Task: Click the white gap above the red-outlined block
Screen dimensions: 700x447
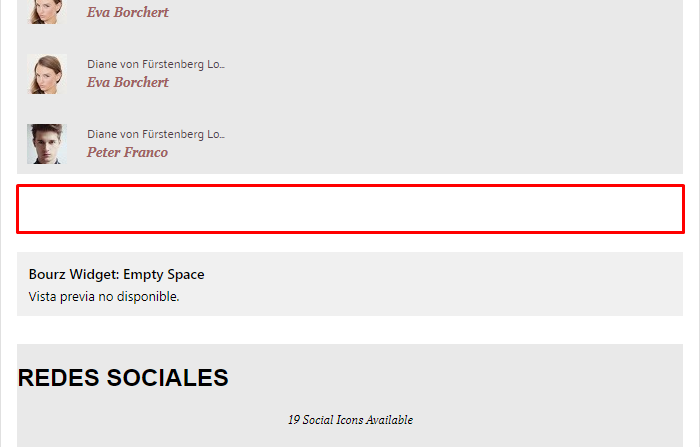Action: click(350, 179)
